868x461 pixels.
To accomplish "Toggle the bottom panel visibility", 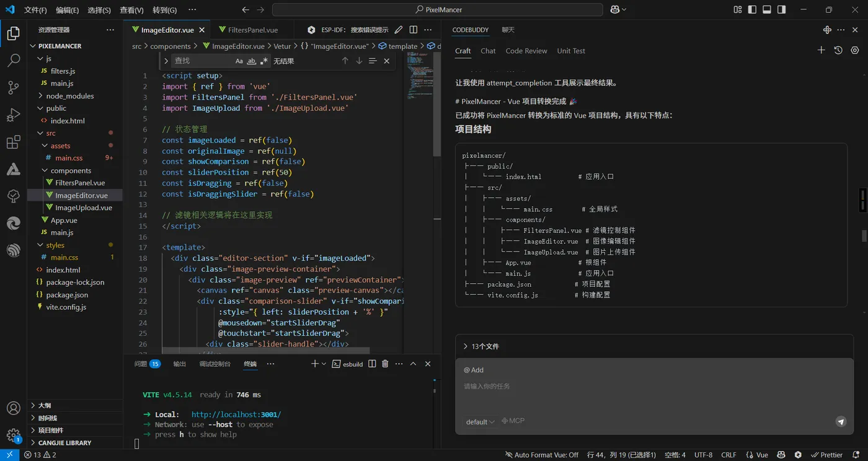I will point(767,9).
